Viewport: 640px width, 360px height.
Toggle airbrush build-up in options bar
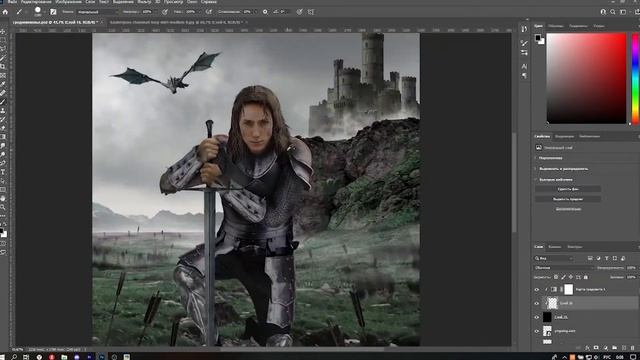pyautogui.click(x=209, y=12)
